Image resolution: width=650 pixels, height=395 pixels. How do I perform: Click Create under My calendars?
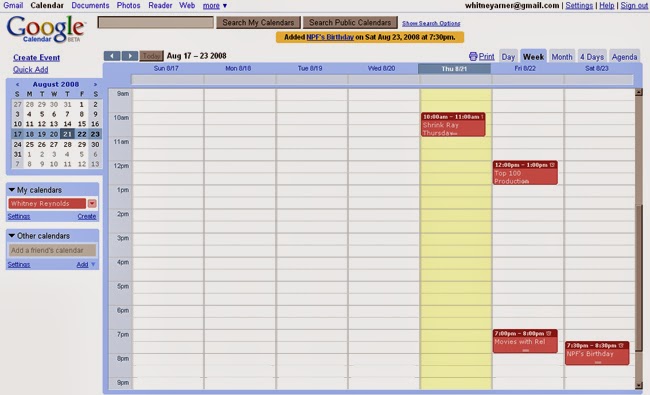point(87,216)
